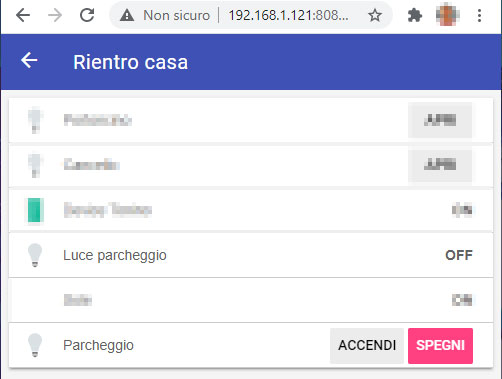Open the Chrome three-dot menu
Screen dimensions: 502x379
pos(479,15)
